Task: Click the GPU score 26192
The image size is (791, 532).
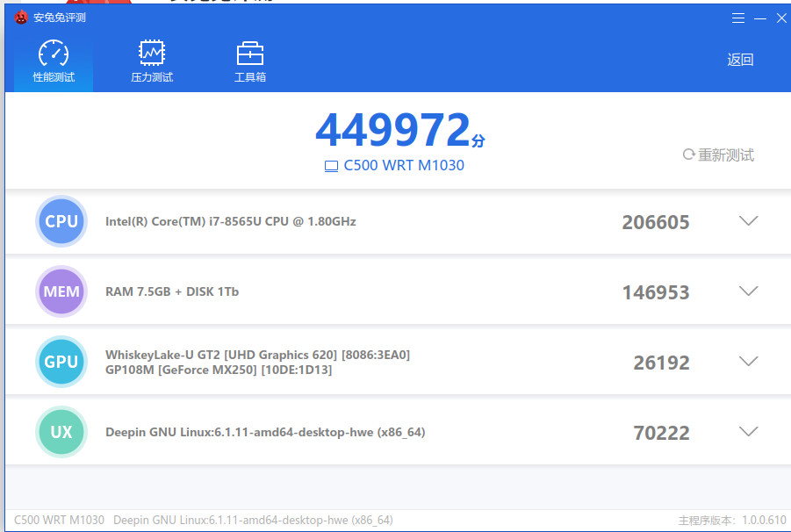Action: click(661, 363)
